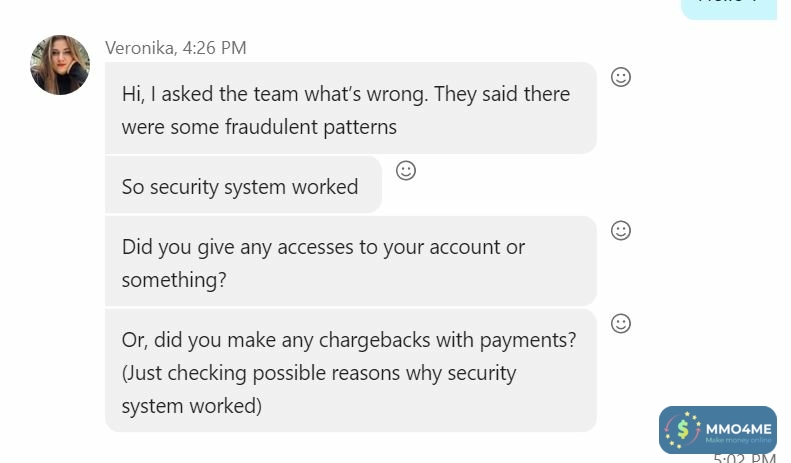The width and height of the screenshot is (791, 463).
Task: Click the words "fraudulent patterns" in the first message
Action: tap(310, 127)
